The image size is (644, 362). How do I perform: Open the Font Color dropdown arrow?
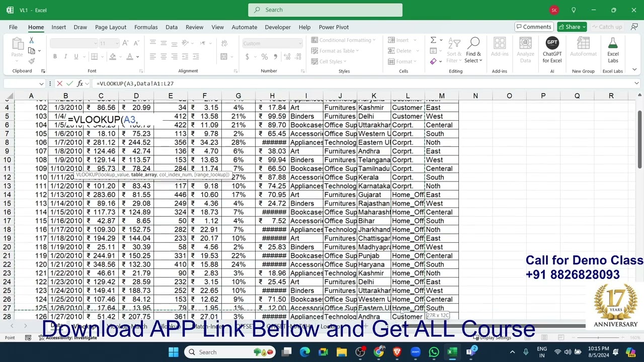coord(137,57)
